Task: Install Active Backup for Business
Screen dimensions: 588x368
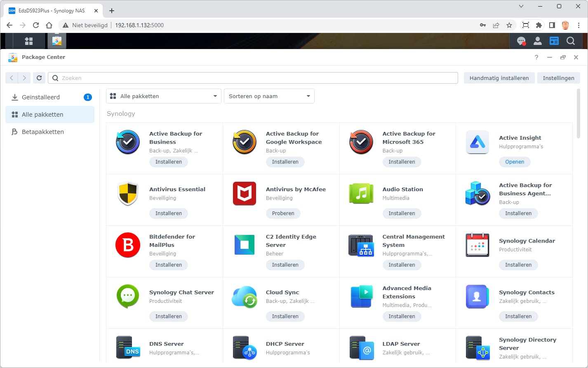Action: pos(169,162)
